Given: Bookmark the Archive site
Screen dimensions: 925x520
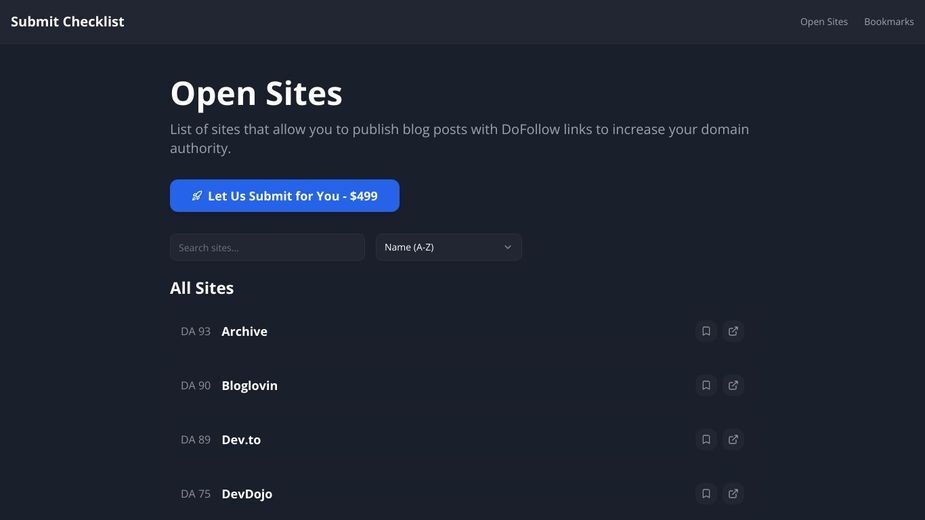Looking at the screenshot, I should [x=706, y=331].
